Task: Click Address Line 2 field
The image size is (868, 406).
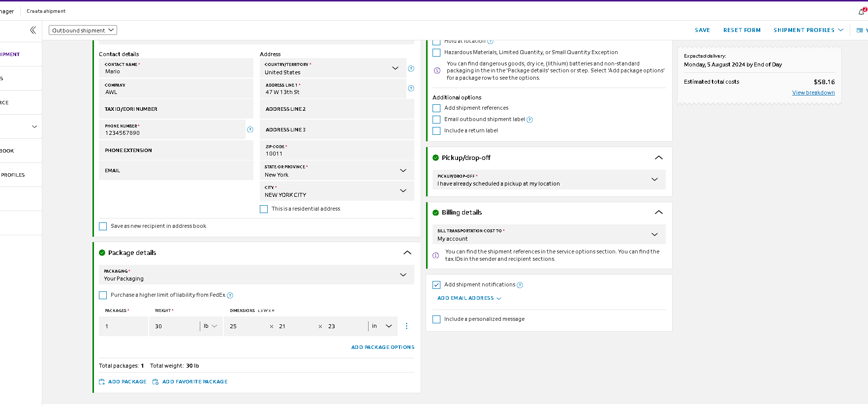Action: 337,109
